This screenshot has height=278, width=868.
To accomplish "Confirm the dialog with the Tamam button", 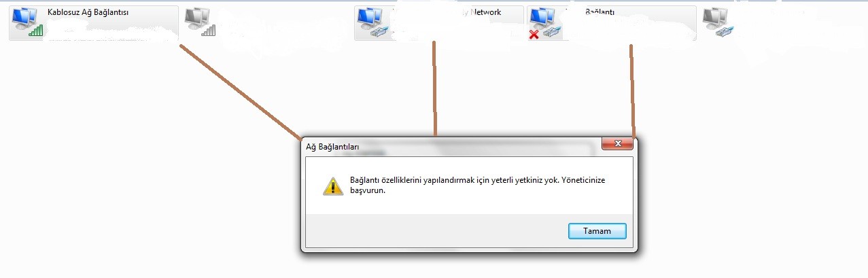I will coord(597,231).
